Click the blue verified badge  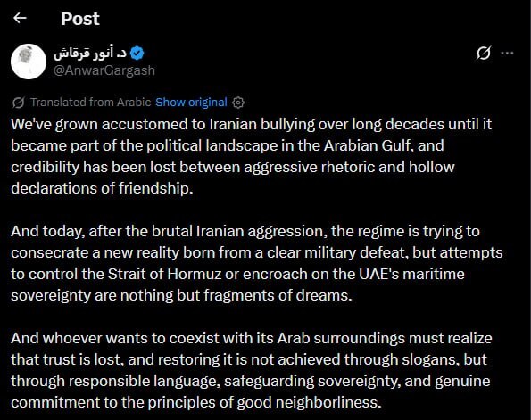click(137, 54)
